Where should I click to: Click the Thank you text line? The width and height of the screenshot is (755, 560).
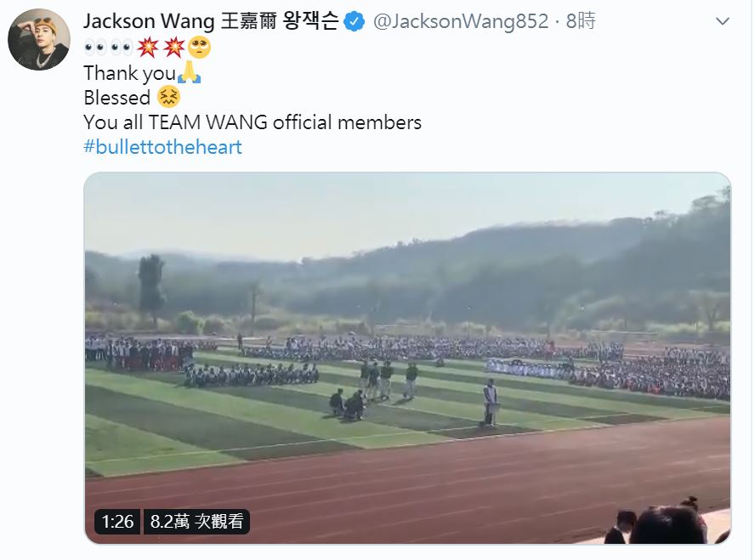tap(130, 73)
